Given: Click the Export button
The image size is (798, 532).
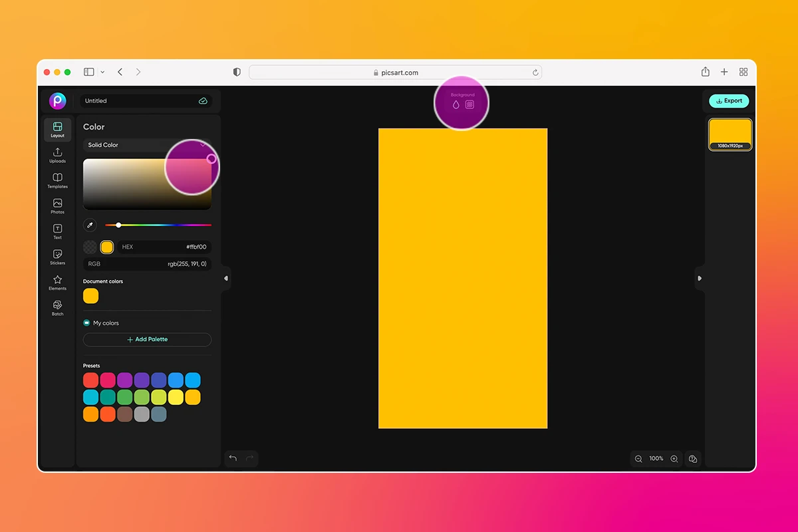Looking at the screenshot, I should [x=728, y=100].
